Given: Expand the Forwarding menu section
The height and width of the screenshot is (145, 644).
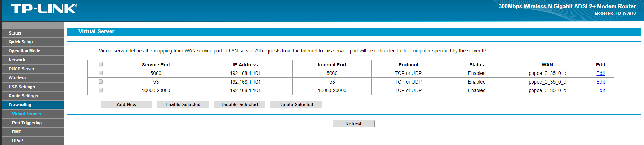Looking at the screenshot, I should [33, 105].
